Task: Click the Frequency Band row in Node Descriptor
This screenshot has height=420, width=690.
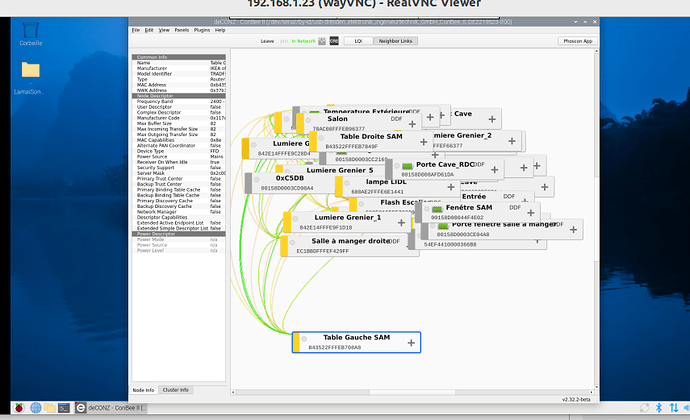Action: click(x=179, y=102)
